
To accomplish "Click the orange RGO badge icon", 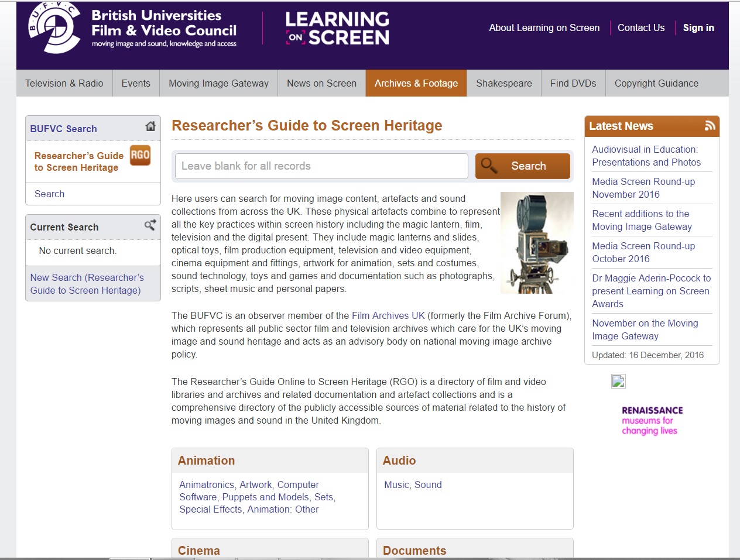I will 140,155.
